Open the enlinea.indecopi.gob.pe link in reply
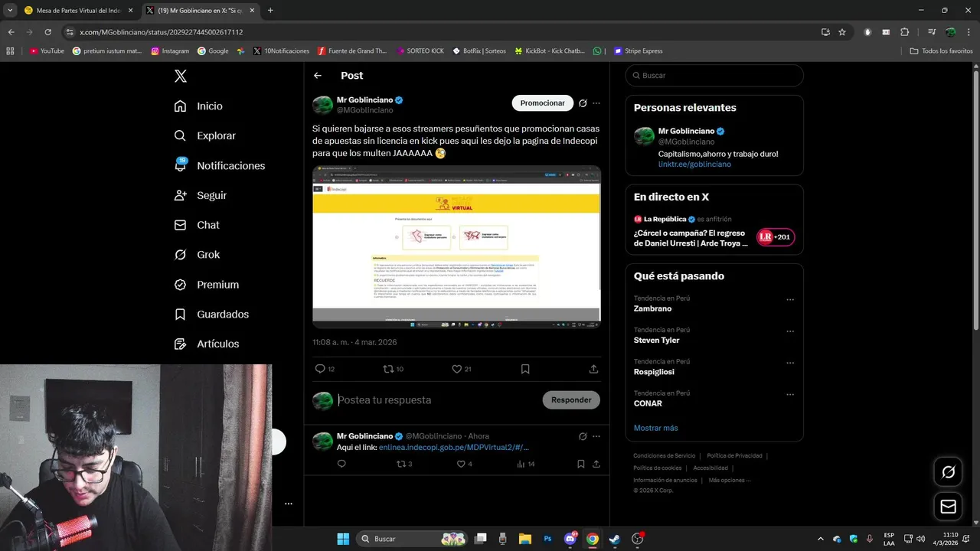Image resolution: width=980 pixels, height=551 pixels. click(x=454, y=448)
